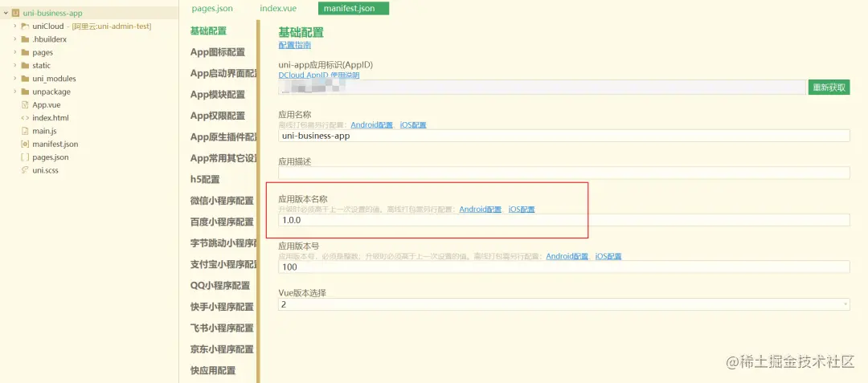Image resolution: width=868 pixels, height=383 pixels.
Task: Open App图标配置 section
Action: (218, 52)
